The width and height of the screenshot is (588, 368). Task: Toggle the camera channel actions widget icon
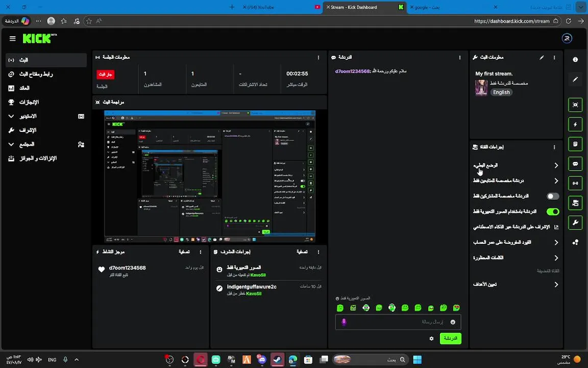pos(575,203)
